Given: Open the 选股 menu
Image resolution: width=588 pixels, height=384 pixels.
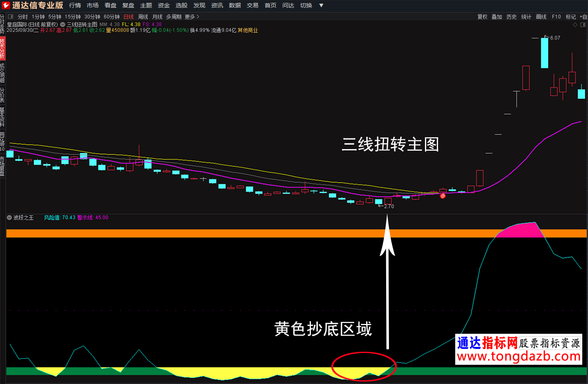Looking at the screenshot, I should tap(181, 5).
